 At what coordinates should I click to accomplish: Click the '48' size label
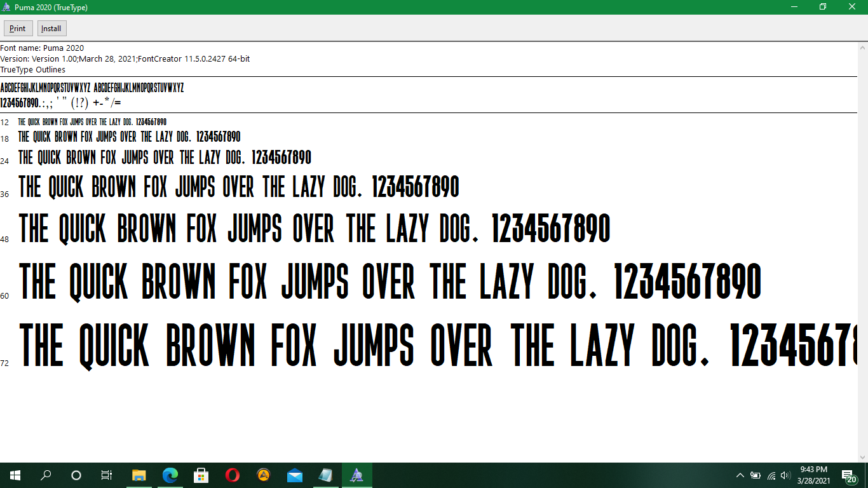pos(4,239)
